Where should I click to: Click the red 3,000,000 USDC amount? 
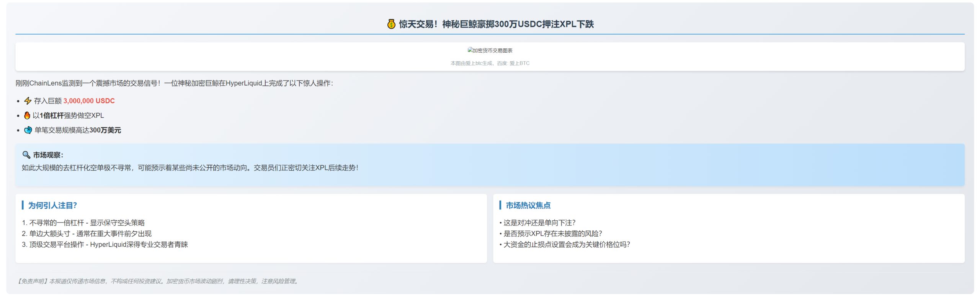coord(89,101)
